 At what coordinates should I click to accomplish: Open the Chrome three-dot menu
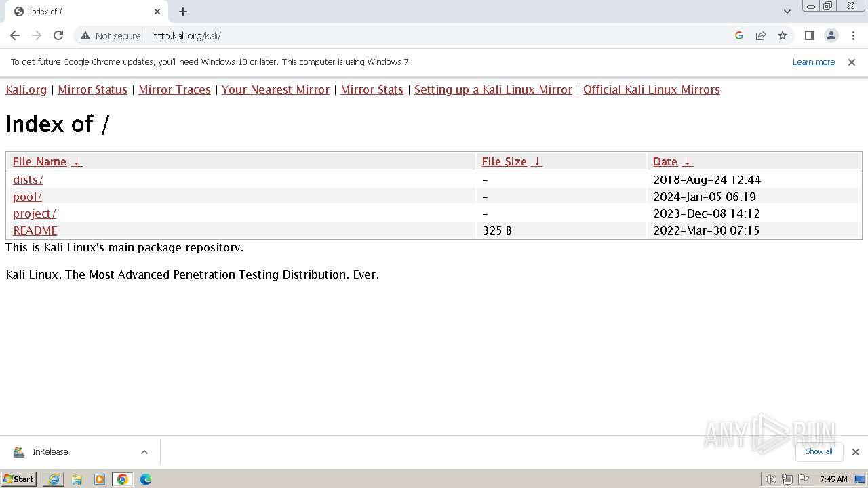[852, 35]
